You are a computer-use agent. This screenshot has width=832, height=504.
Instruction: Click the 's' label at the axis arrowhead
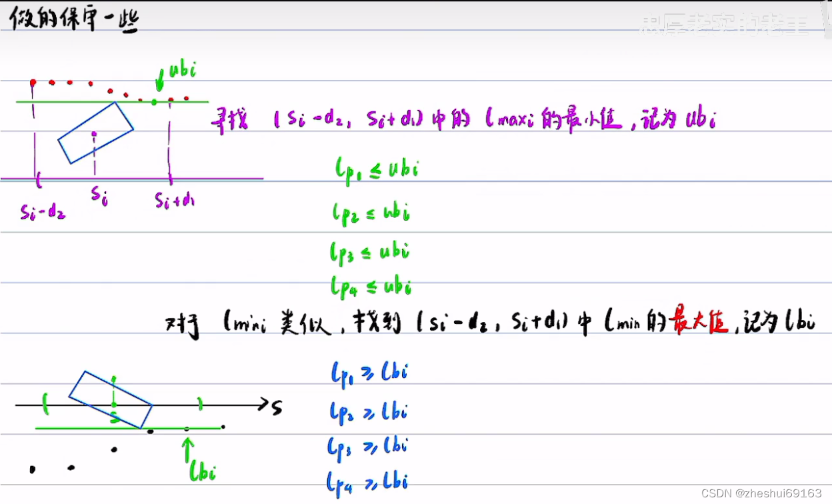click(276, 407)
